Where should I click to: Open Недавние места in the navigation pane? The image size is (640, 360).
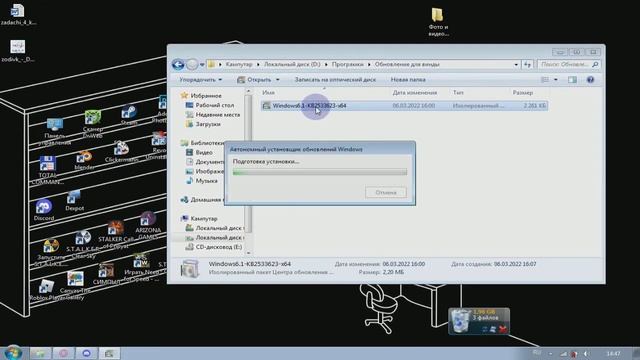pos(217,115)
